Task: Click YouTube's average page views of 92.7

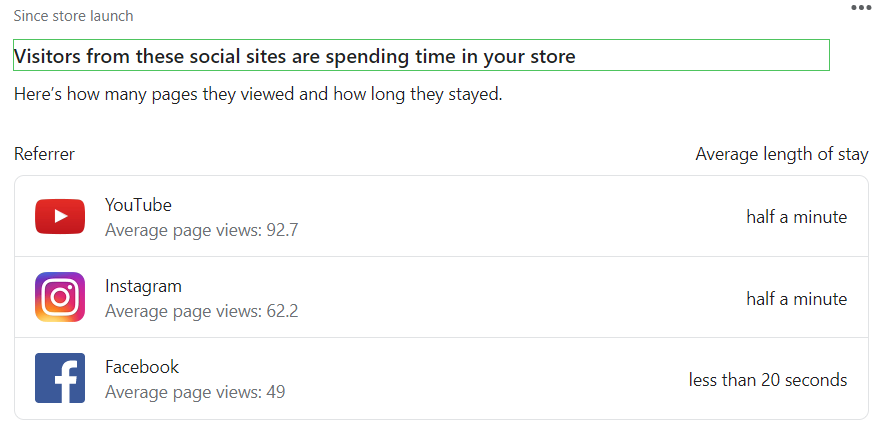Action: (201, 230)
